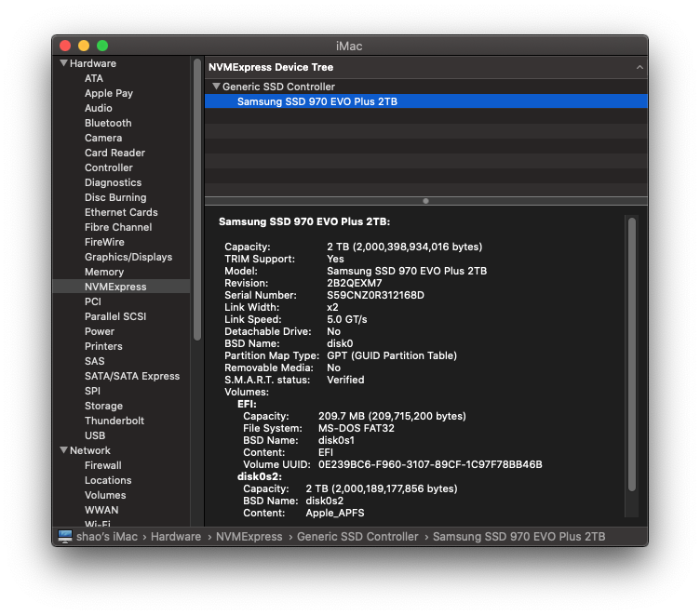Image resolution: width=700 pixels, height=615 pixels.
Task: Open the Diagnostics section
Action: pos(113,182)
